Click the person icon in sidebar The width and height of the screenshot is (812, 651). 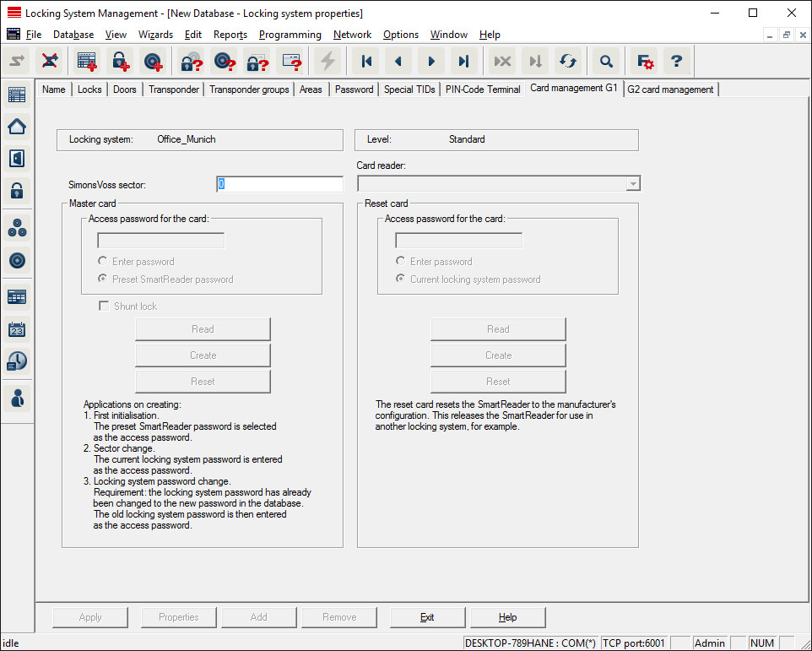point(17,397)
